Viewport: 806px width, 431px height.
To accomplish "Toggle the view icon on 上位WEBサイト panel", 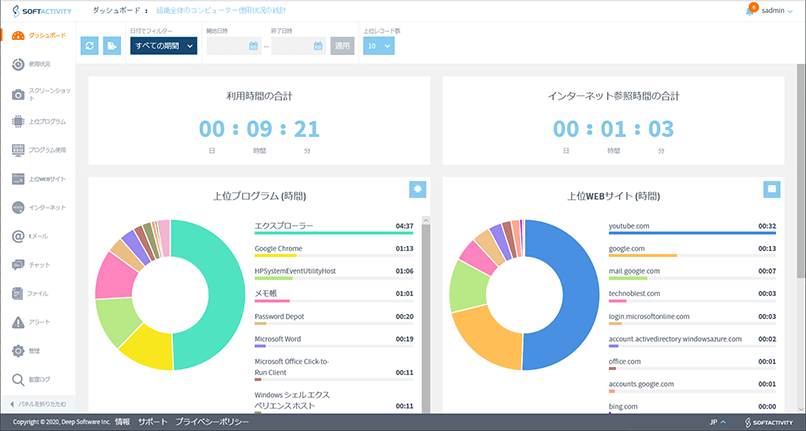I will [771, 189].
